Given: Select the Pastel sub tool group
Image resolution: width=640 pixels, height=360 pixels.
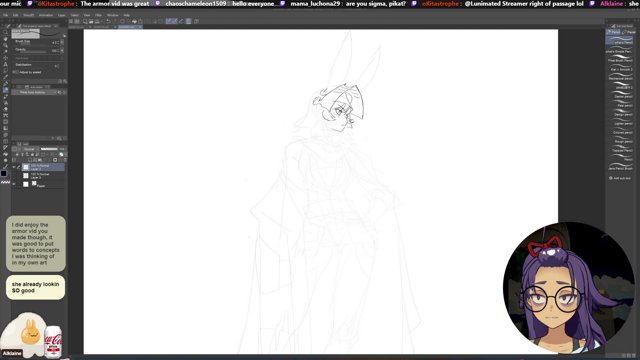Looking at the screenshot, I should click(629, 32).
